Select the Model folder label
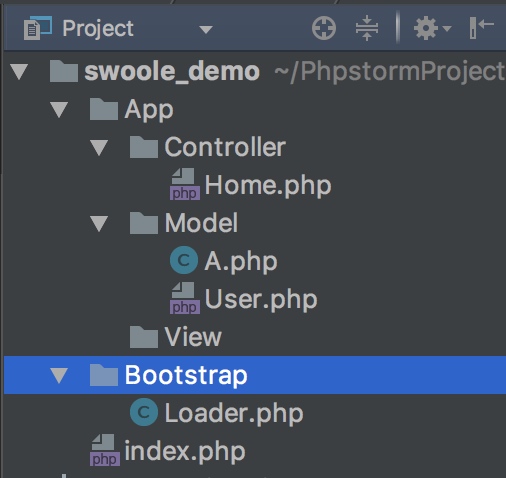 click(x=201, y=223)
